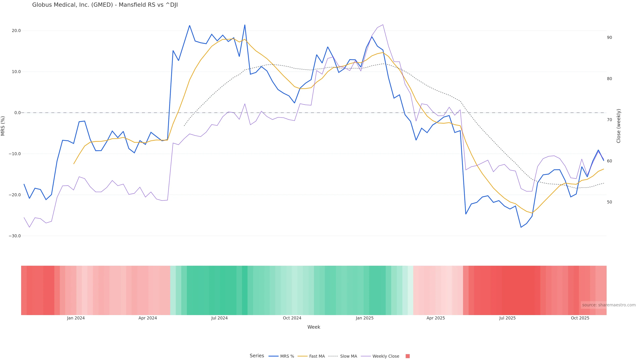Viewport: 644px width, 362px height.
Task: Click the Oct 2024 tick label
Action: point(292,318)
